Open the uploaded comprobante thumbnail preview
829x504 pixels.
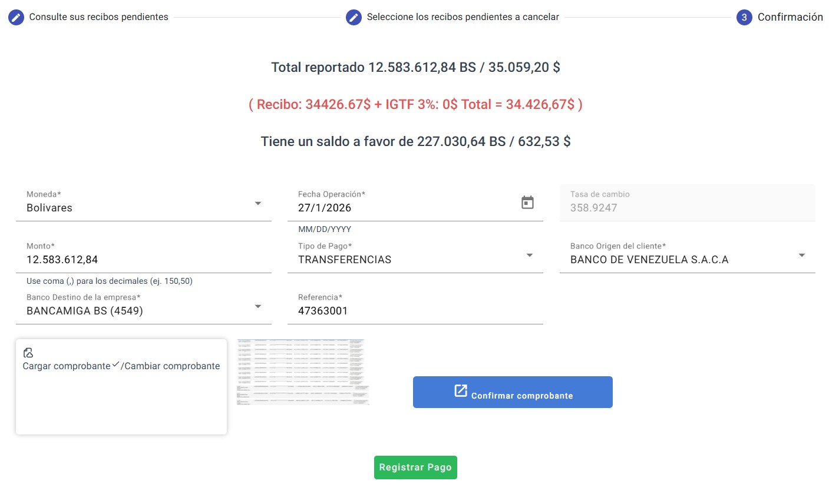click(x=303, y=372)
